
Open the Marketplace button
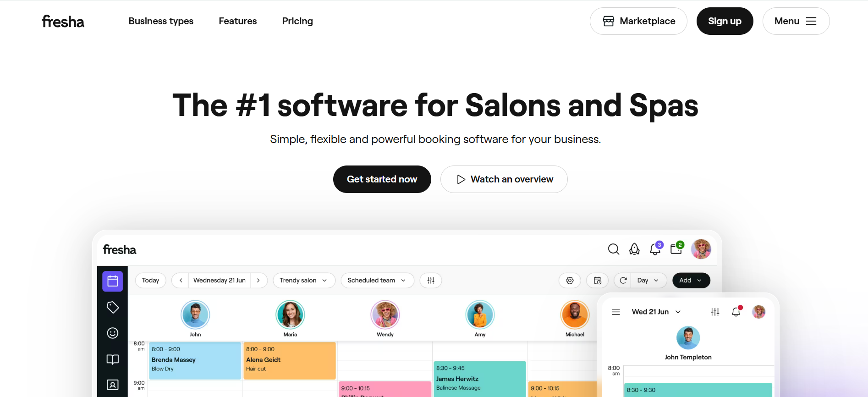638,21
